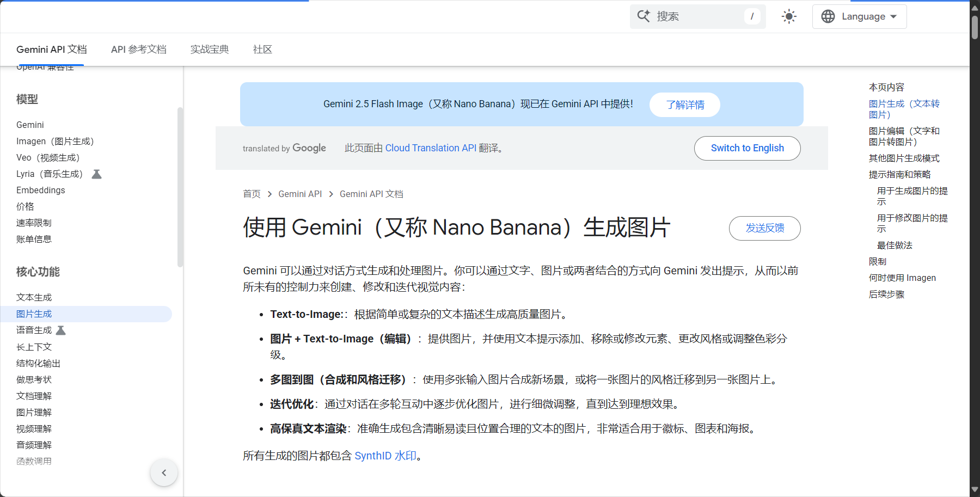Open the 社区 tab

click(262, 50)
